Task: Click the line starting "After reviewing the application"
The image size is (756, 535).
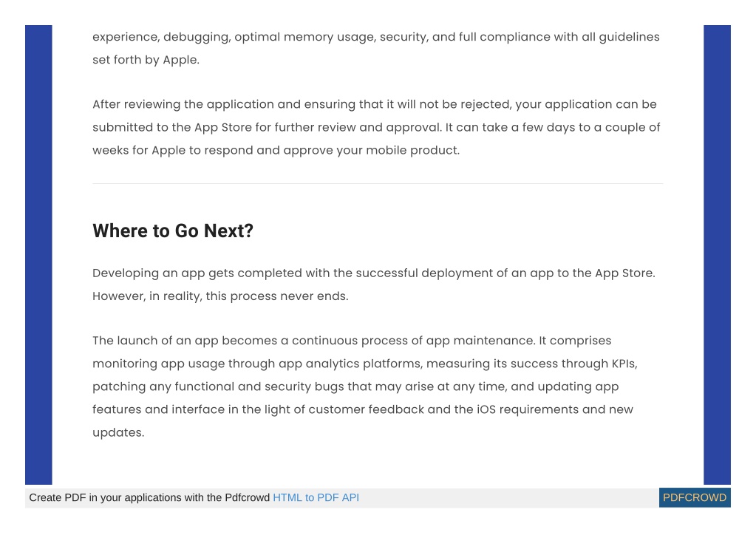Action: tap(375, 104)
